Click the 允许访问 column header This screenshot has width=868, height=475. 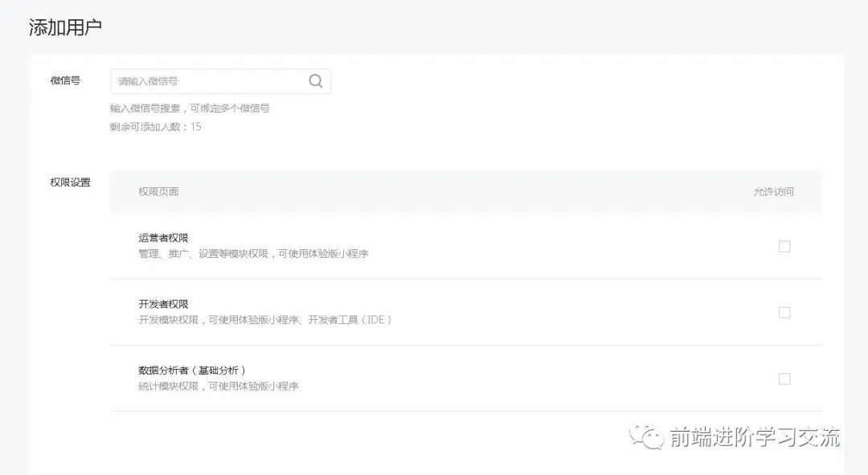coord(773,192)
